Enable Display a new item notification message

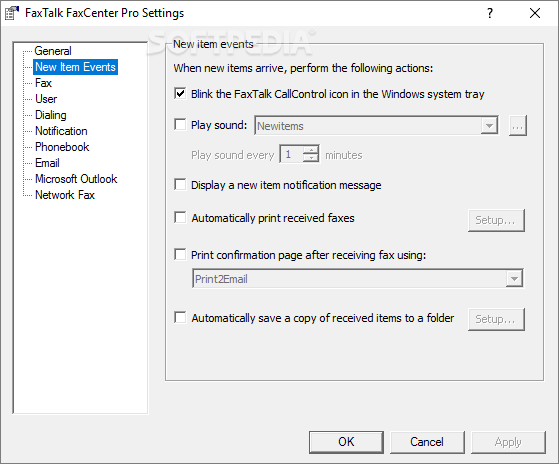180,185
